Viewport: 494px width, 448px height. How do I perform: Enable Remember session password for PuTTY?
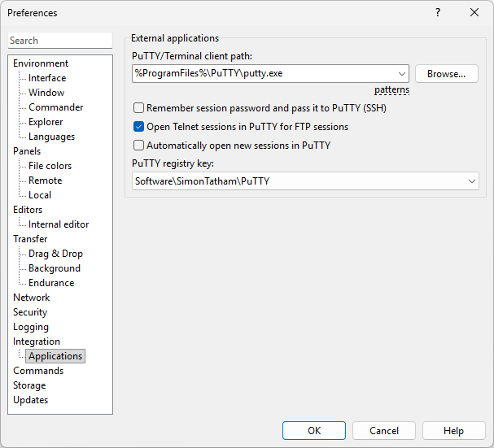(139, 108)
